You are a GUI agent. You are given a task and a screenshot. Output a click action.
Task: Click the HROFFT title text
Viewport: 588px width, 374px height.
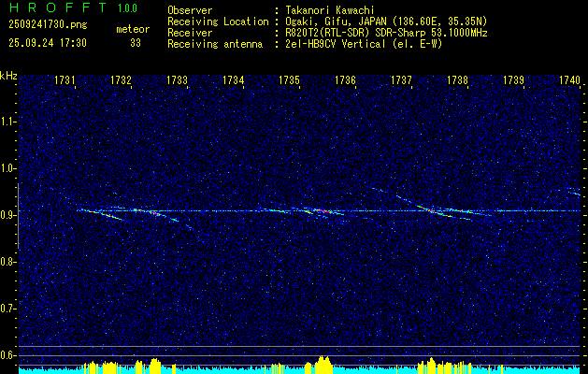tap(58, 7)
